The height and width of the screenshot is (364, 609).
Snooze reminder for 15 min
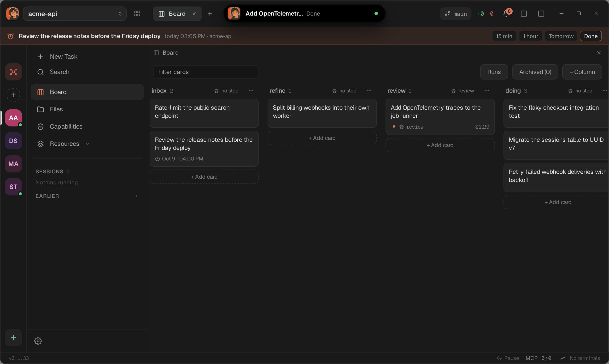(x=504, y=36)
